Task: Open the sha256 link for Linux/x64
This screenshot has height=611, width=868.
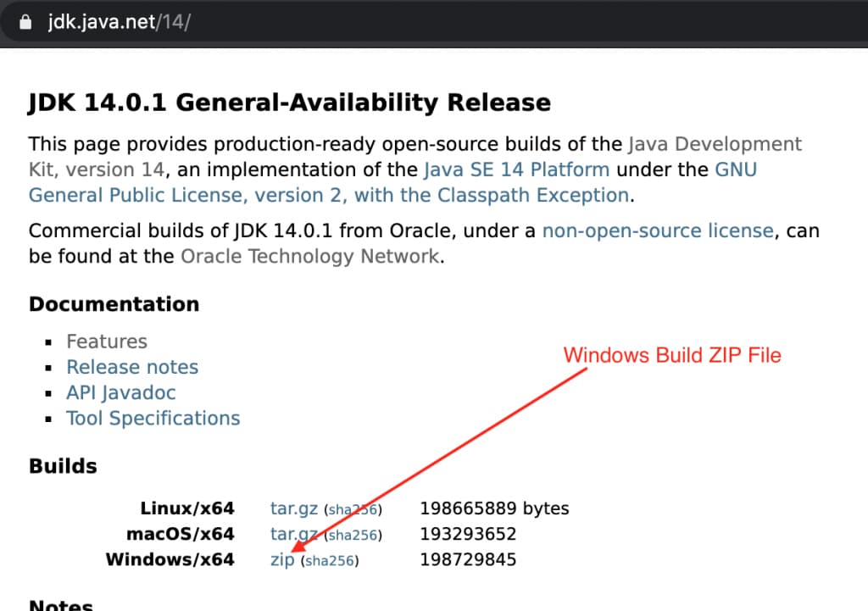Action: pyautogui.click(x=353, y=509)
